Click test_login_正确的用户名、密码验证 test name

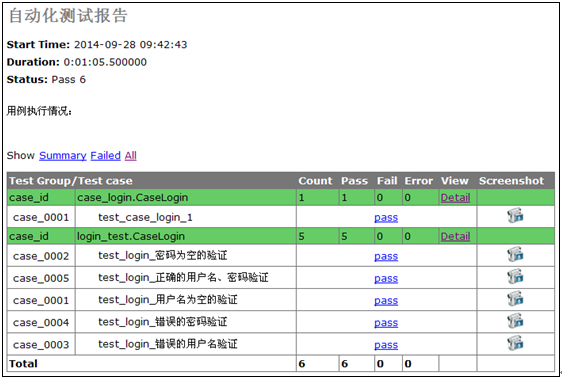pyautogui.click(x=183, y=278)
